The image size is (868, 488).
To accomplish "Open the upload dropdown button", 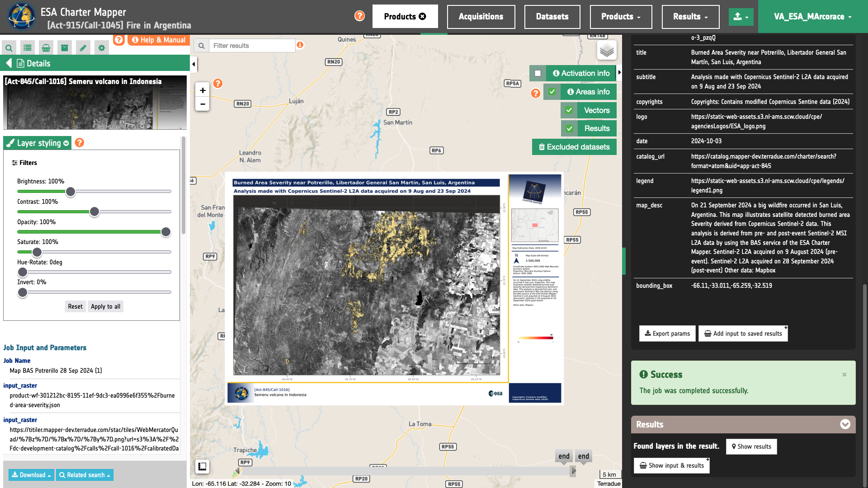I will [741, 17].
